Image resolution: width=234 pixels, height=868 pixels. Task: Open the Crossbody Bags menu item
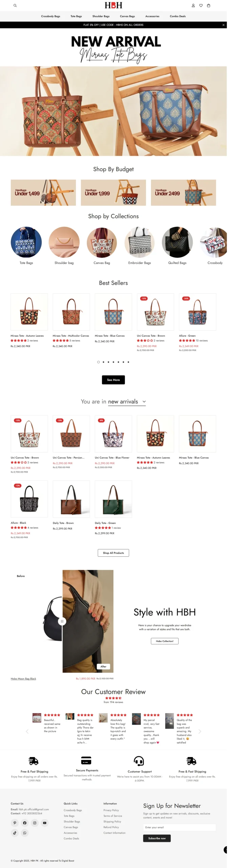click(x=50, y=16)
